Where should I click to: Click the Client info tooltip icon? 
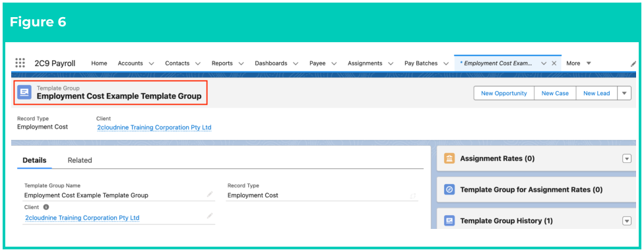[46, 207]
